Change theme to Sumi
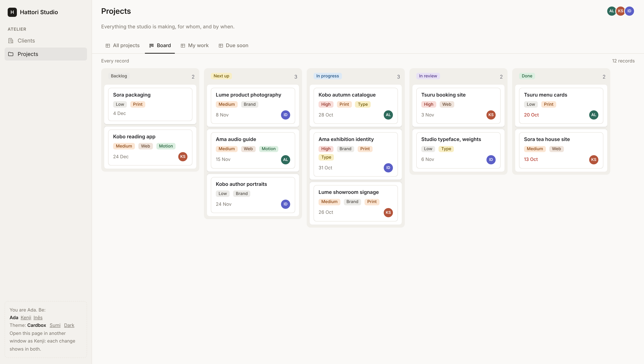Screen dimensions: 644x364 [55, 325]
